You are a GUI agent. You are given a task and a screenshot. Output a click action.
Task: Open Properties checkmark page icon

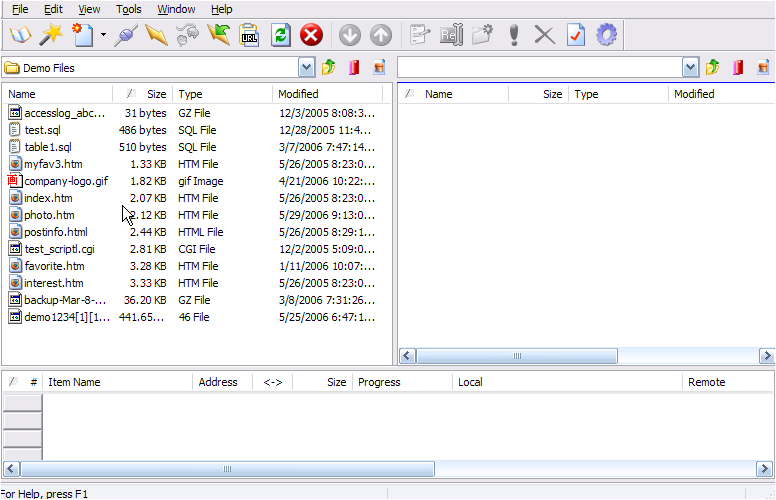tap(576, 35)
